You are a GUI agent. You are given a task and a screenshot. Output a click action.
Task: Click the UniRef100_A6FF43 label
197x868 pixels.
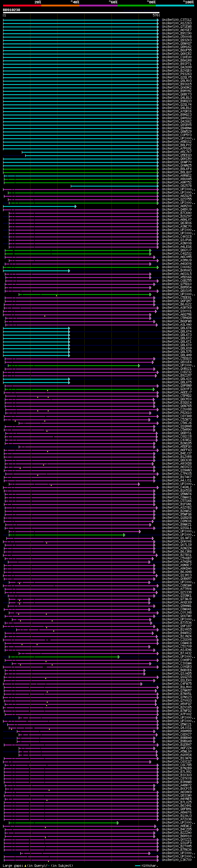click(177, 450)
